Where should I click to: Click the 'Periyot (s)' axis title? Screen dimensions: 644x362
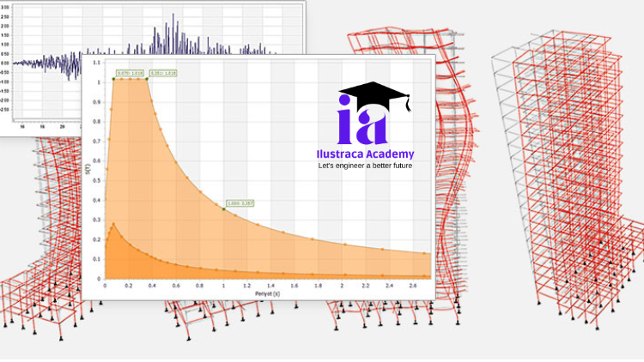point(267,293)
